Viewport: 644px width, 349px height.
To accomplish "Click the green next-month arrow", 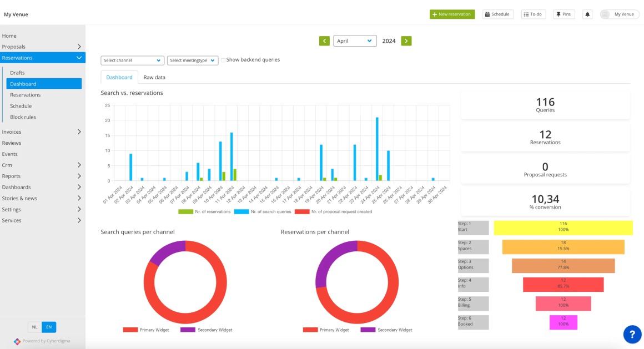I will coord(406,41).
